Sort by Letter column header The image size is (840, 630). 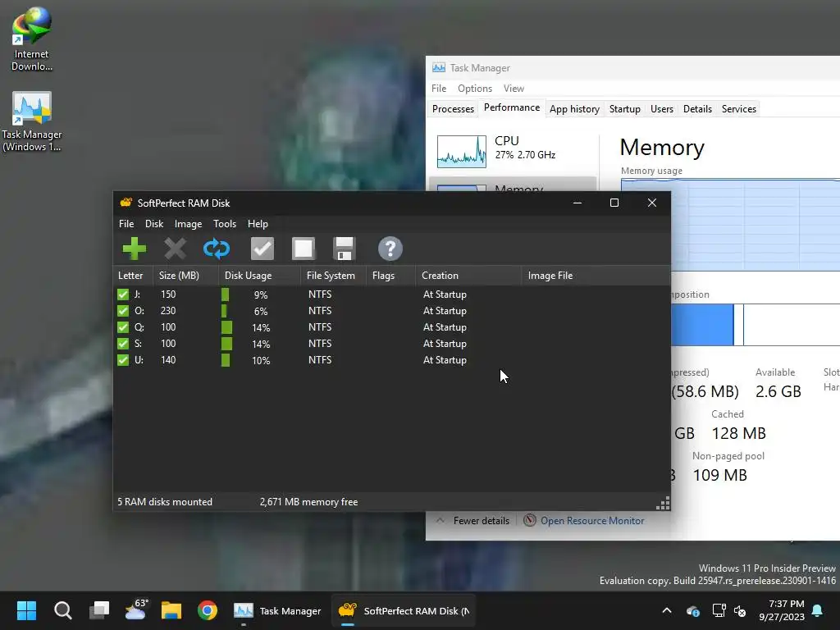pos(133,276)
